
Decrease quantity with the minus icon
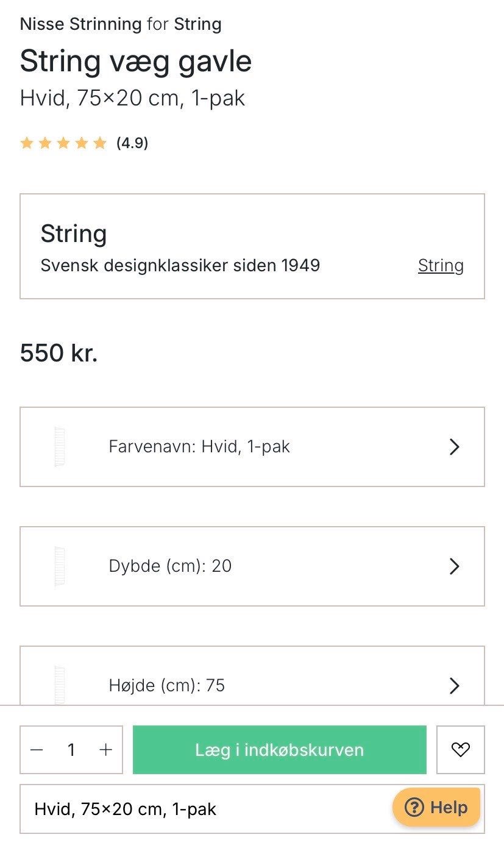(x=37, y=749)
